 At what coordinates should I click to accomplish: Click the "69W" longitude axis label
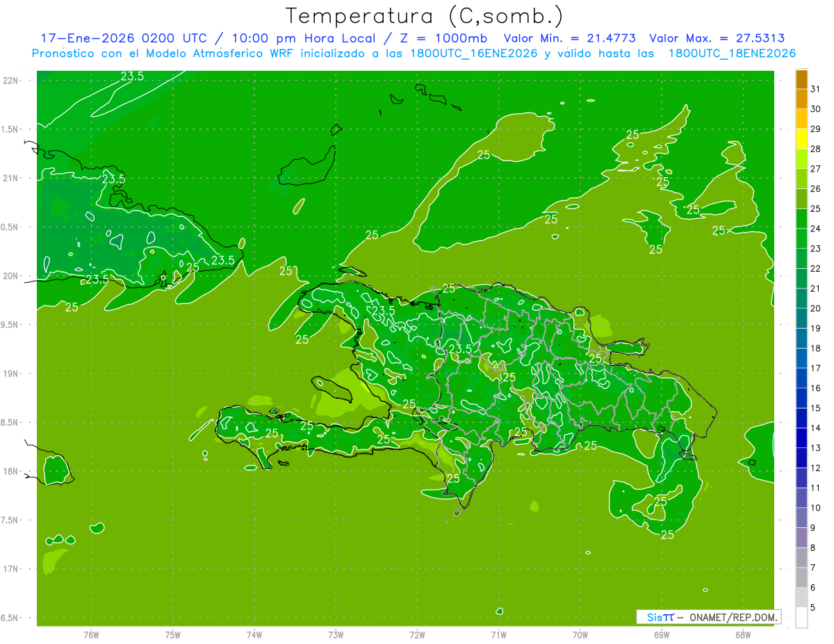661,634
